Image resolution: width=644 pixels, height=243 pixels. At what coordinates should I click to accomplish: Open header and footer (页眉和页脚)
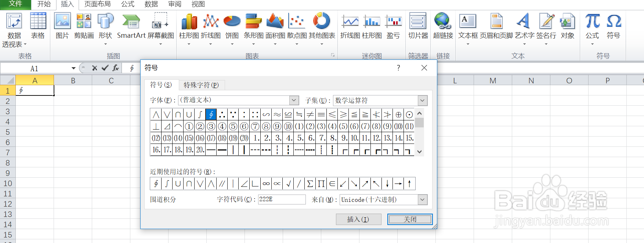point(496,26)
